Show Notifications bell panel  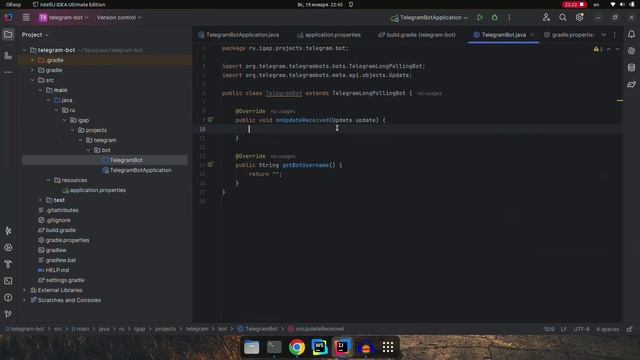631,34
